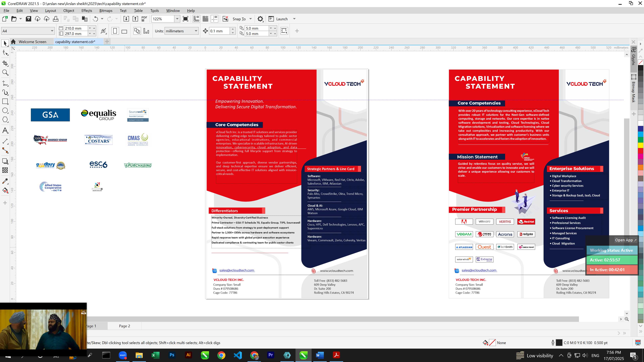Select the Drop Shadow tool
The height and width of the screenshot is (362, 644).
point(5,161)
